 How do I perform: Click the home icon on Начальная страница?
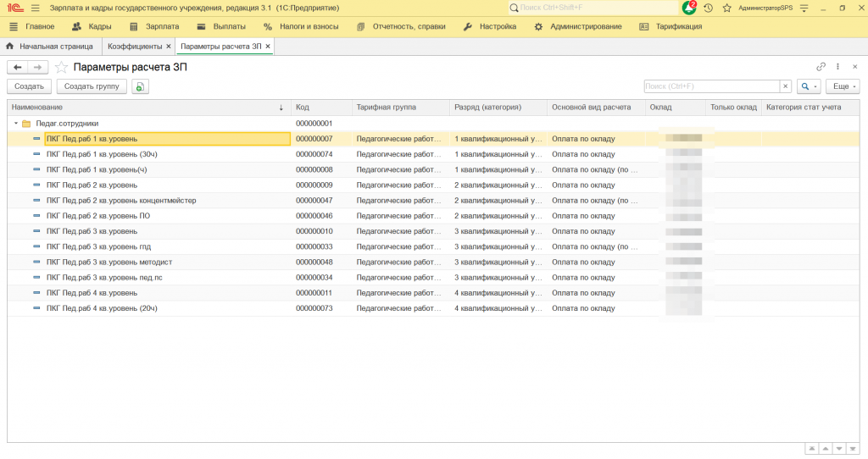9,47
